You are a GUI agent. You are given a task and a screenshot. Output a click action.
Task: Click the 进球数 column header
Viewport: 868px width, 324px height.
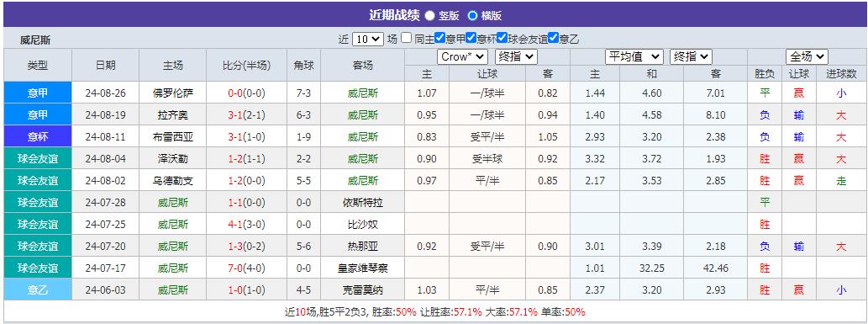841,73
